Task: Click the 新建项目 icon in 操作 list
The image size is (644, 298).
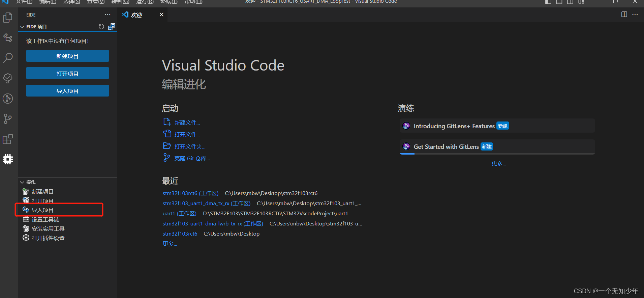Action: click(x=26, y=191)
